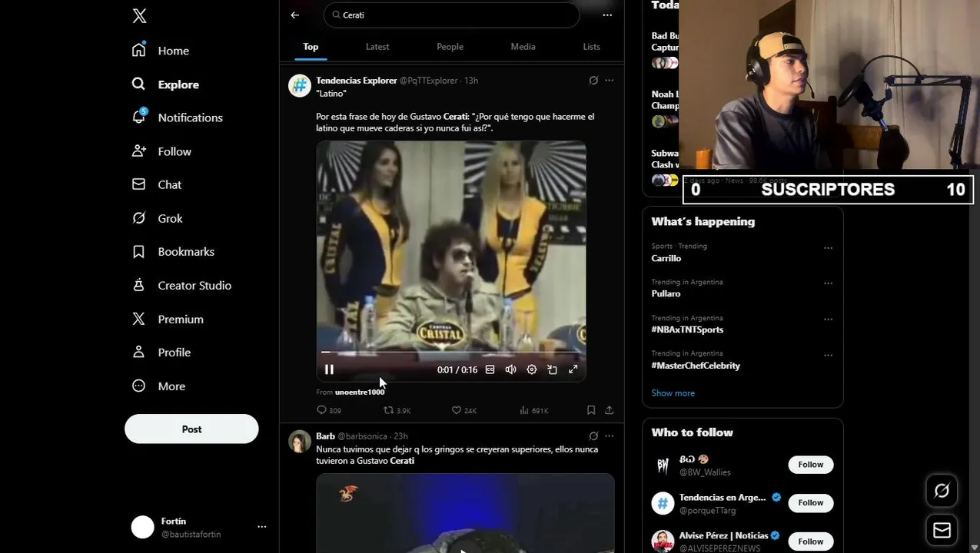Toggle picture-in-picture on the video
The width and height of the screenshot is (980, 553).
[552, 369]
